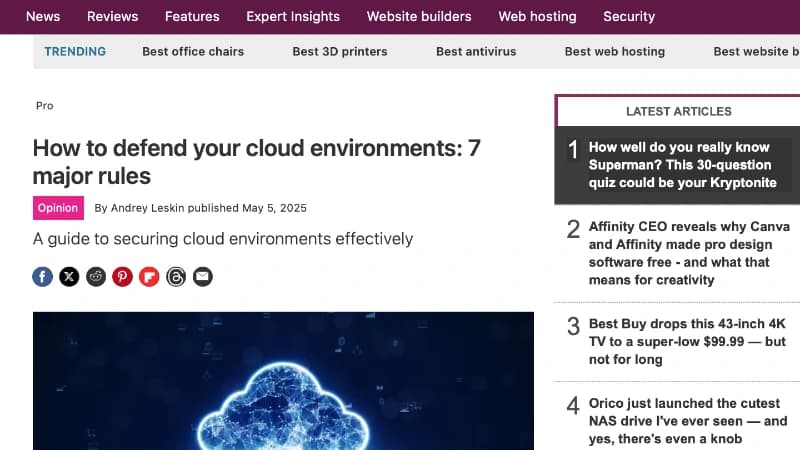Open the Reviews menu item

(112, 16)
